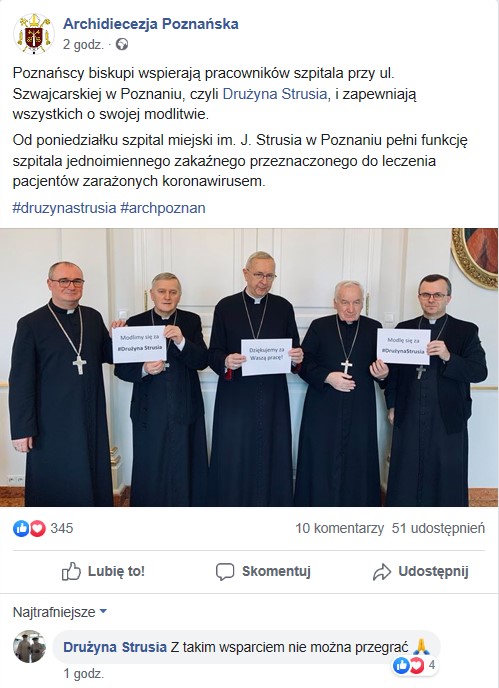Open Archidiecezja Poznańska page avatar
The image size is (499, 688).
click(34, 34)
